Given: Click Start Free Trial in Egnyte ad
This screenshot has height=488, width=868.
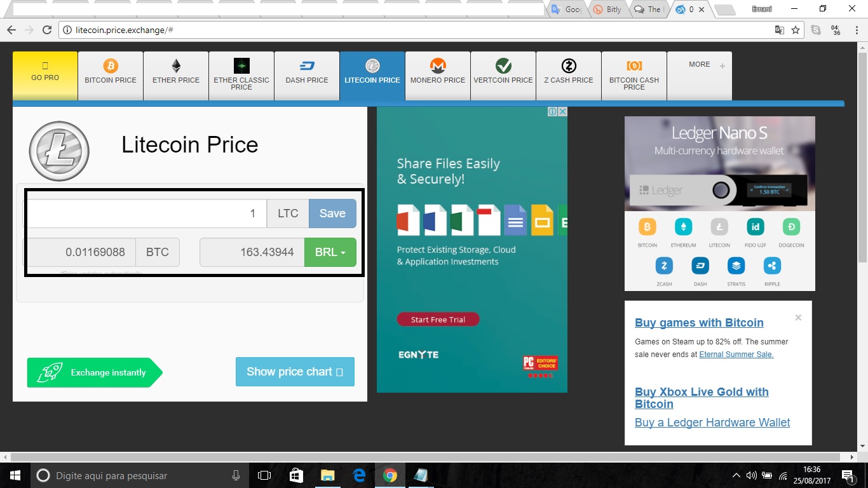Looking at the screenshot, I should [438, 320].
